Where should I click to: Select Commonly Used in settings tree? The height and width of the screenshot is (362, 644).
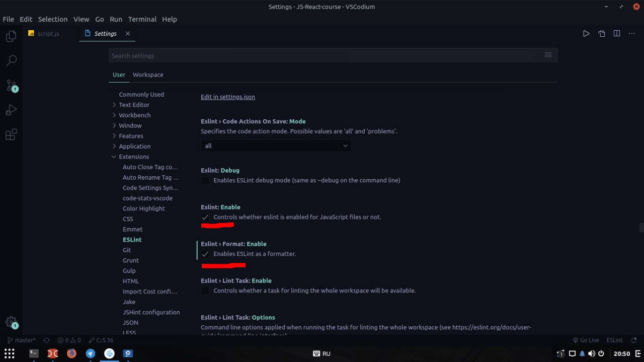click(141, 95)
